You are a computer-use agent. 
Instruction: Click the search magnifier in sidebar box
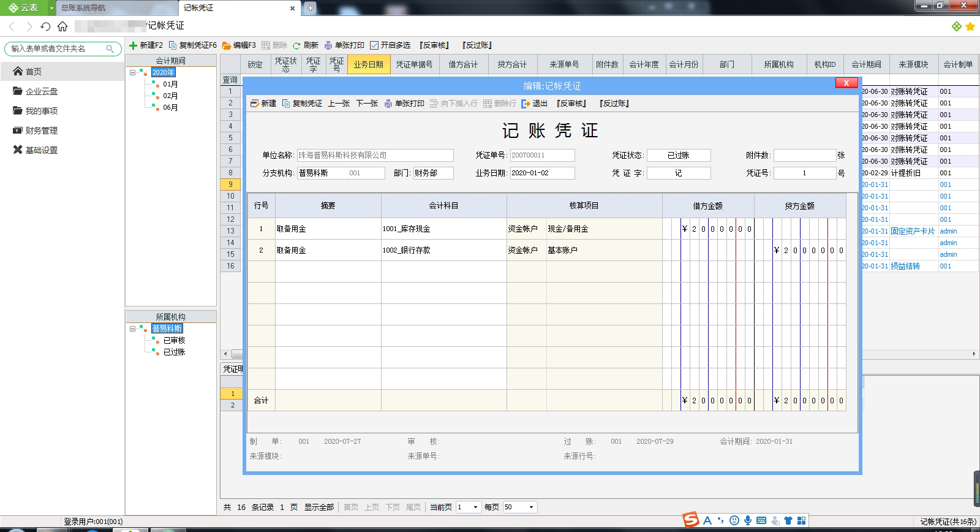tap(110, 49)
